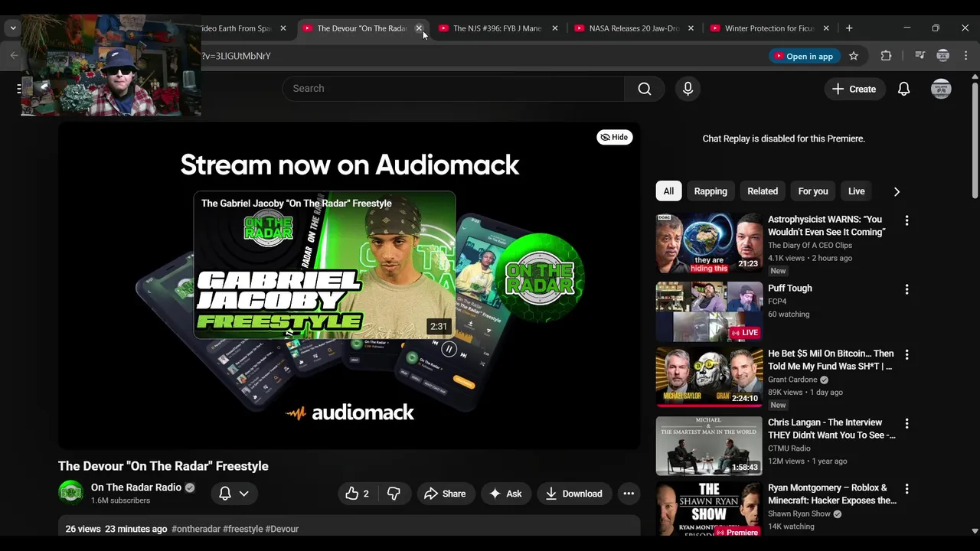Open the Ryan Montgomery Shawn Ryan Show video
980x551 pixels.
pos(710,509)
